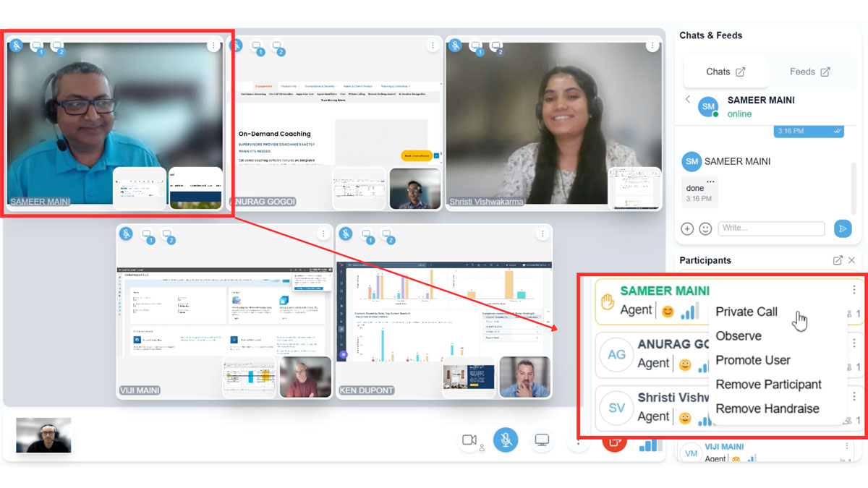Open options menu on Sameer Maini's video tile
The height and width of the screenshot is (488, 868).
click(213, 46)
